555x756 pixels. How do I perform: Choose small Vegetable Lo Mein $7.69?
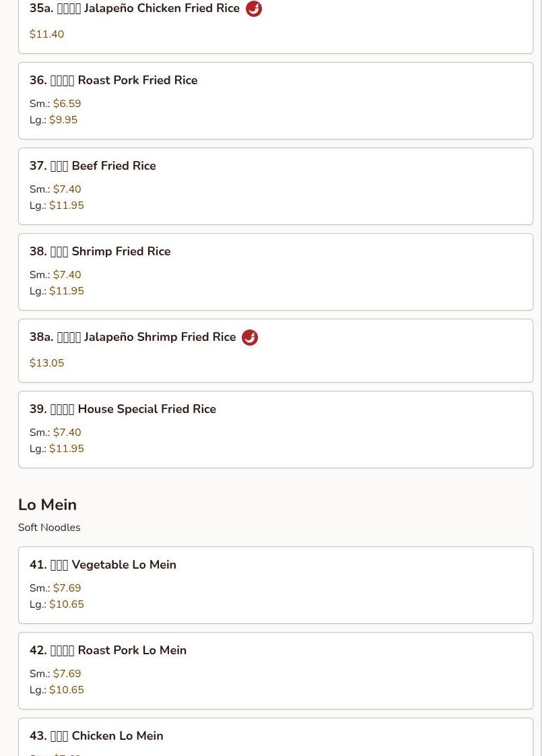coord(67,588)
